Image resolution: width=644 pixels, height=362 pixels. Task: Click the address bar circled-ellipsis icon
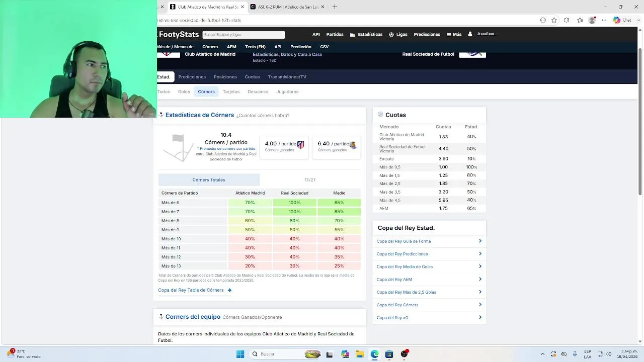pos(543,20)
